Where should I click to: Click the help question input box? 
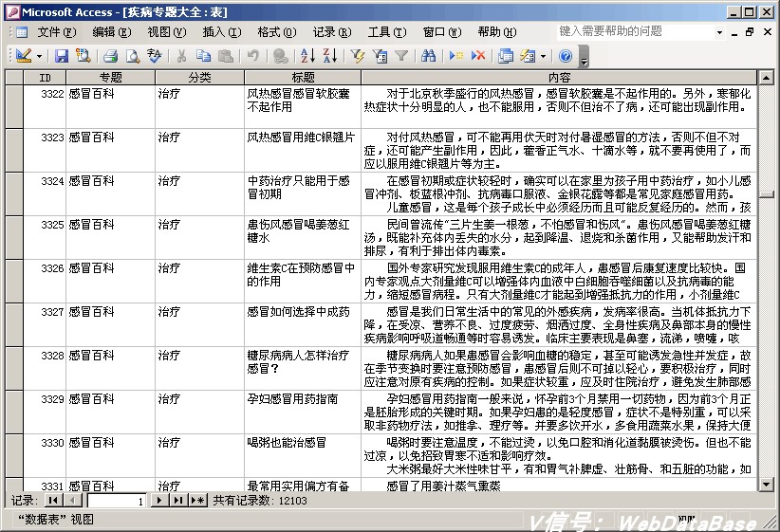(x=636, y=32)
